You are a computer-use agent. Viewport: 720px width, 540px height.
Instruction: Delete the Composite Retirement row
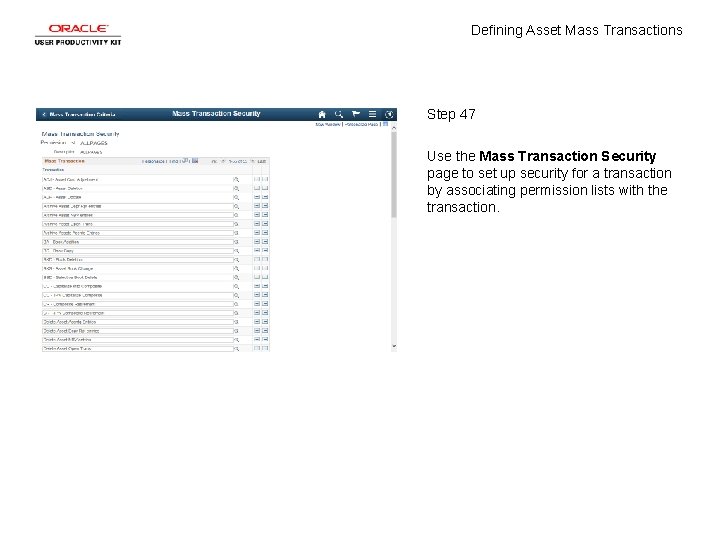coord(265,304)
